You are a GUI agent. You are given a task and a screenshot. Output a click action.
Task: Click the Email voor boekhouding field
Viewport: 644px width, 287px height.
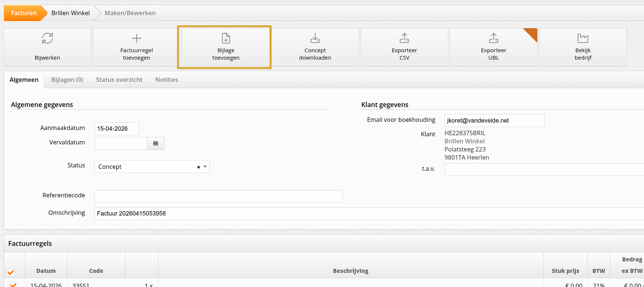494,120
